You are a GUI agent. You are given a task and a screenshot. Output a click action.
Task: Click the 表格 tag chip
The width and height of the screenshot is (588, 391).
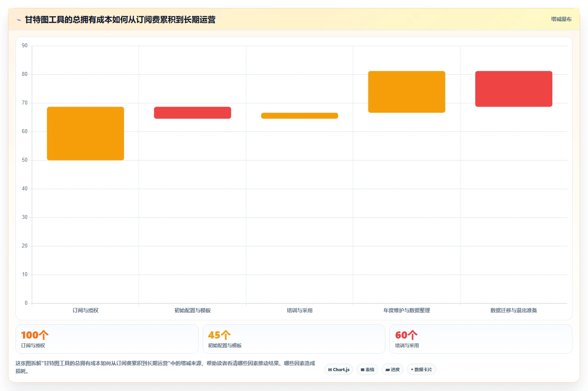(367, 370)
